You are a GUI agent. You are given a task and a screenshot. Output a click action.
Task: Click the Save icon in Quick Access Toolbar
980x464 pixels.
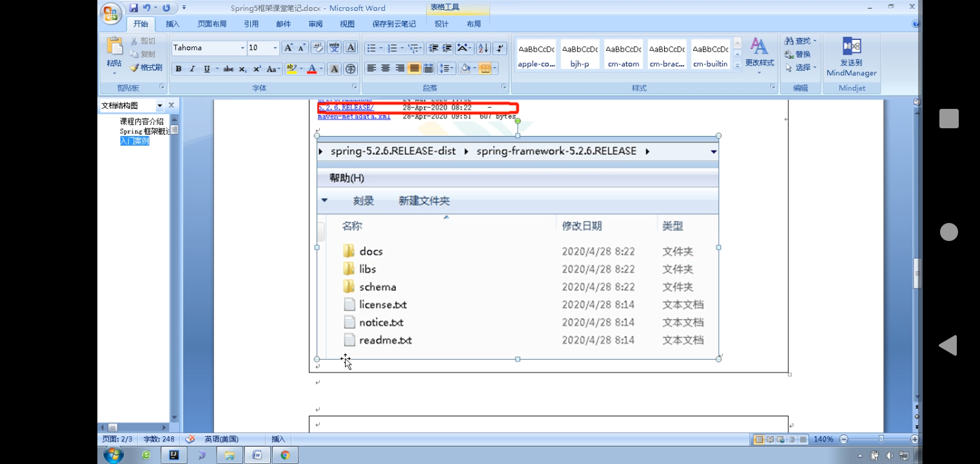[133, 8]
